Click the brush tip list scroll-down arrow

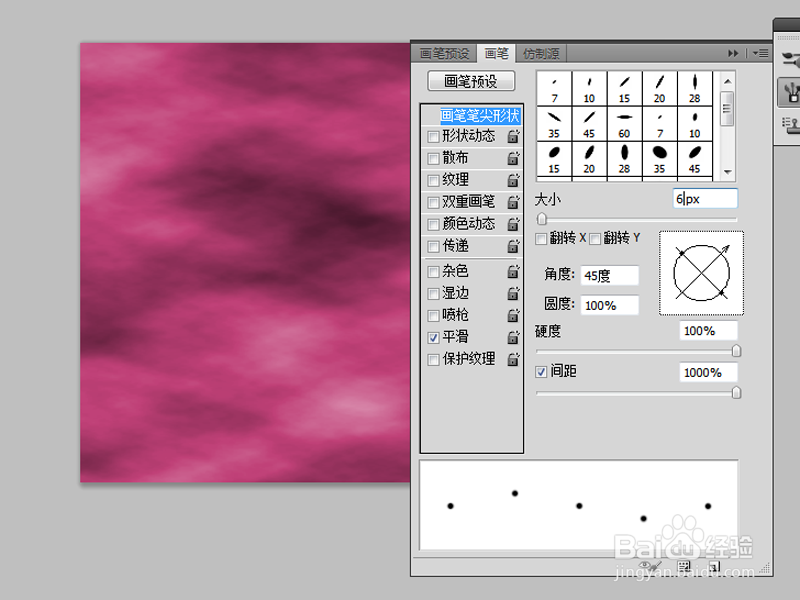728,172
